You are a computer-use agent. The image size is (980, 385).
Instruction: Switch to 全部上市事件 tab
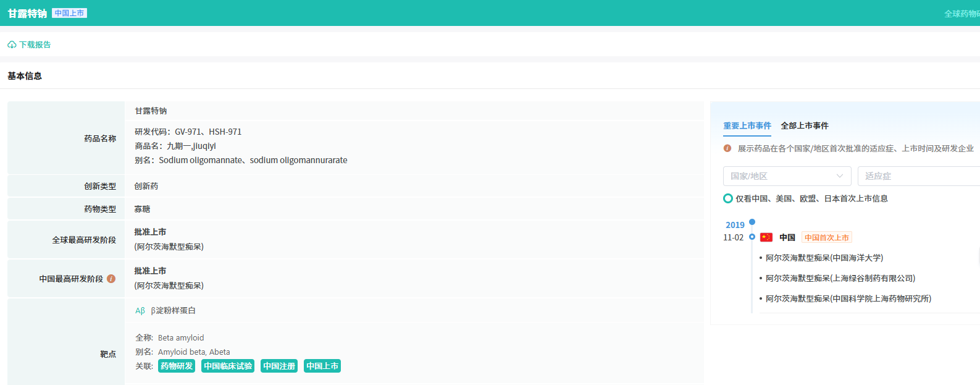(x=805, y=125)
